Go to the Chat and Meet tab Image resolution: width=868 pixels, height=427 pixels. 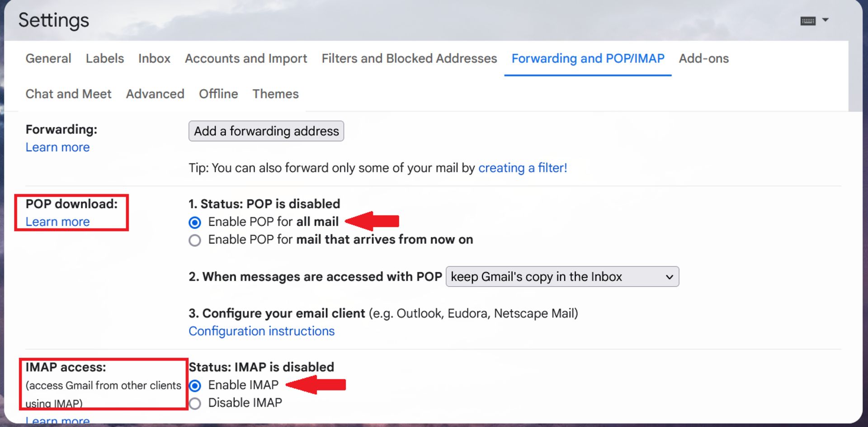pyautogui.click(x=68, y=94)
